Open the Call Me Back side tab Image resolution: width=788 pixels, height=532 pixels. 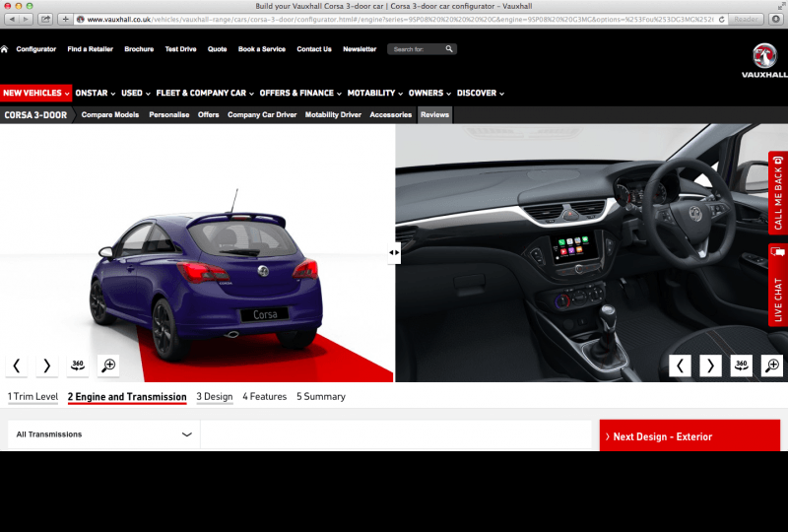pos(778,192)
